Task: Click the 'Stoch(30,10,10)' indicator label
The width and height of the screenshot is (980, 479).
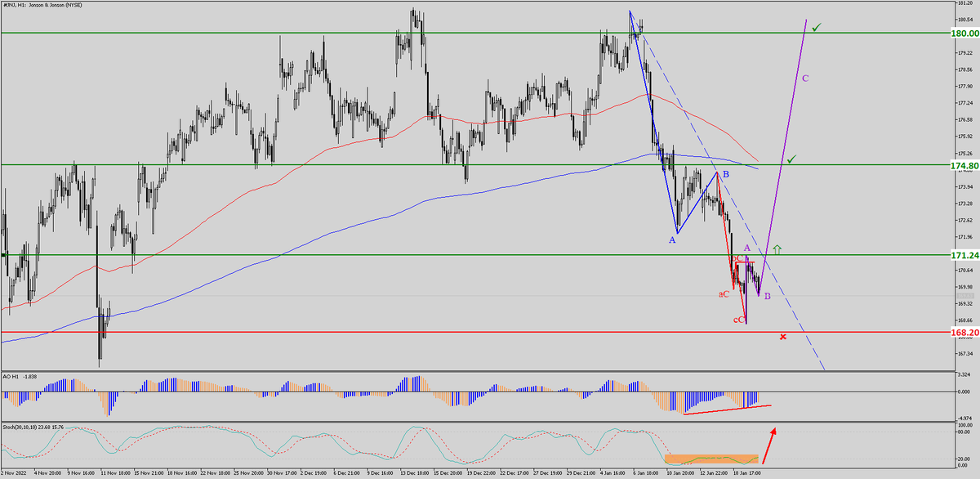Action: (x=20, y=427)
